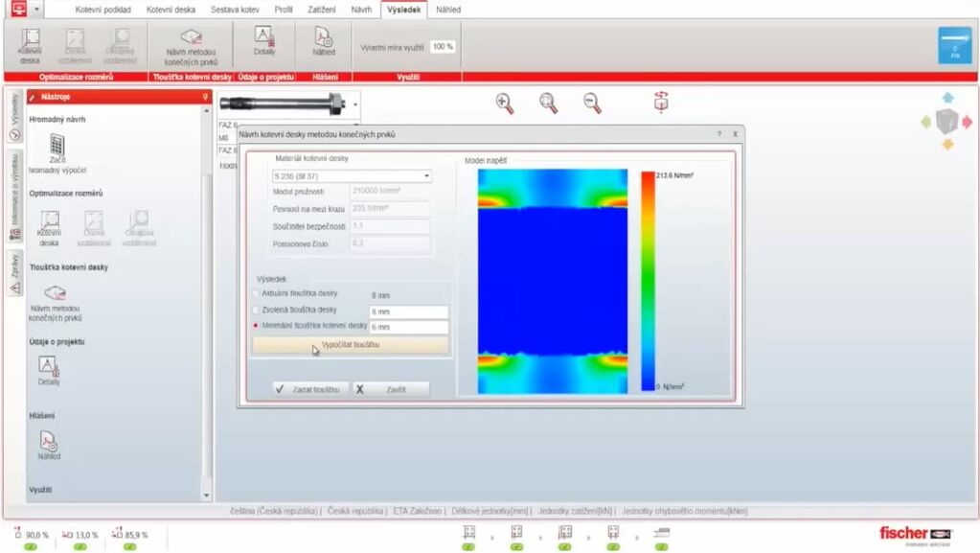Select the Aktuální tloušťka desky radio option
This screenshot has height=553, width=980.
tap(255, 294)
